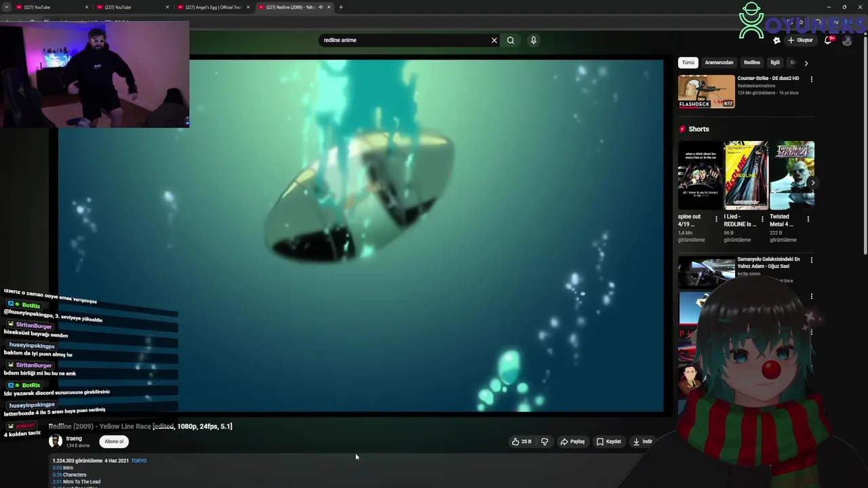The image size is (868, 488).
Task: Open a new browser tab with plus
Action: (x=340, y=7)
